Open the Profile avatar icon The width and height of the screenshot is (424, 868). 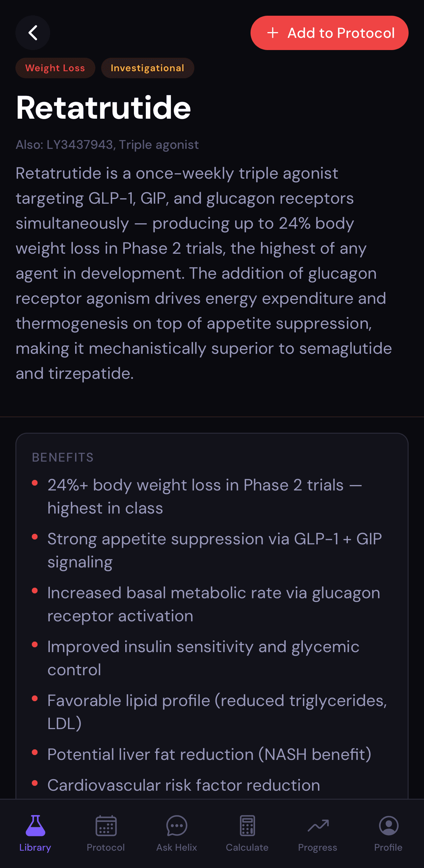tap(388, 825)
